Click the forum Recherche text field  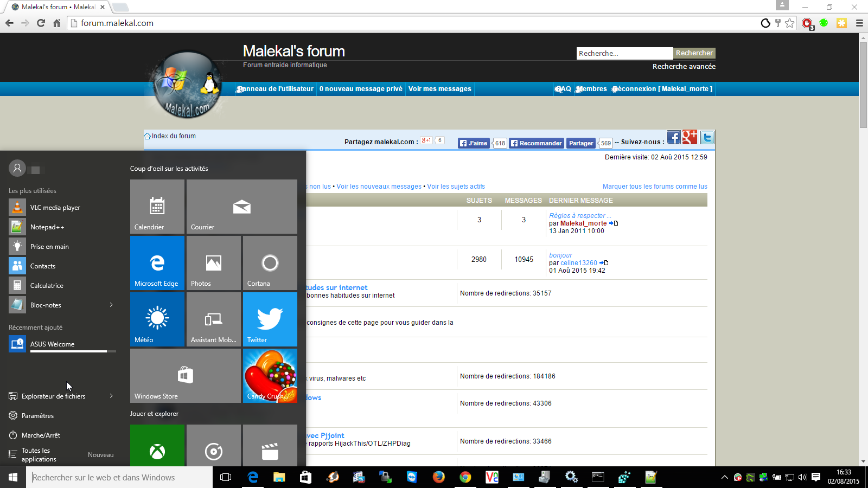coord(624,53)
